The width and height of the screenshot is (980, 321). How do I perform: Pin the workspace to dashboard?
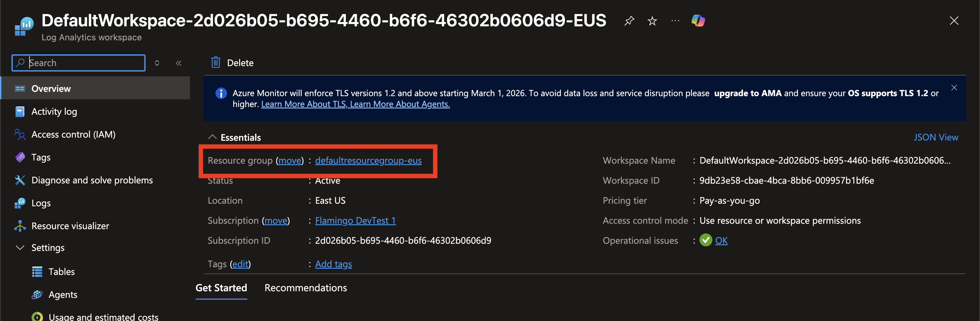(629, 21)
